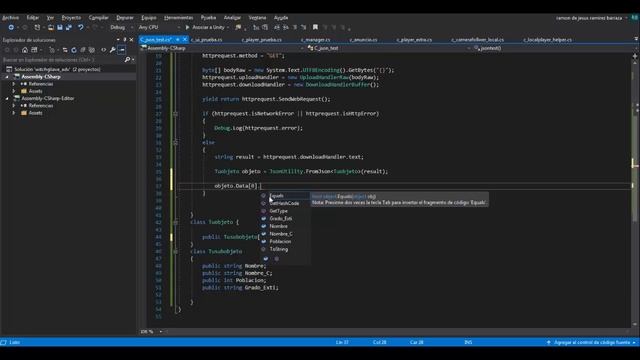640x360 pixels.
Task: Click the navigate backward arrow icon
Action: 11,27
